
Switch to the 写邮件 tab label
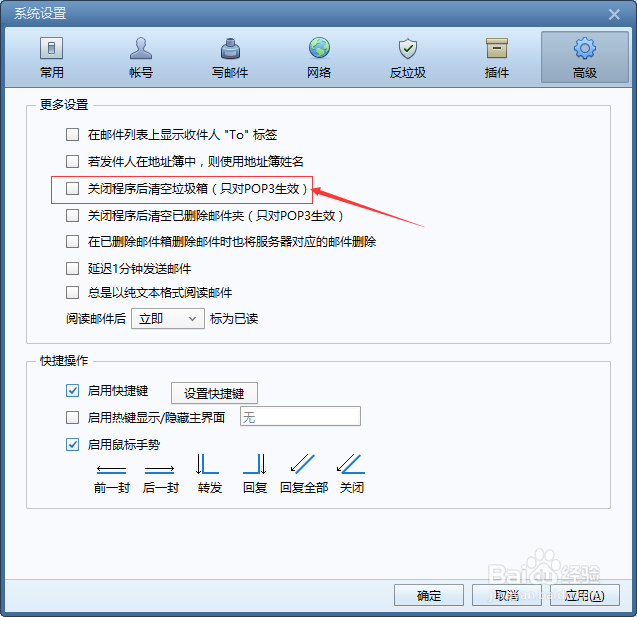pyautogui.click(x=230, y=72)
